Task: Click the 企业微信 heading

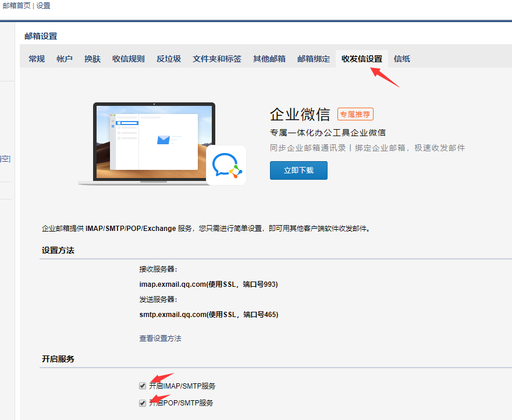Action: click(x=300, y=115)
